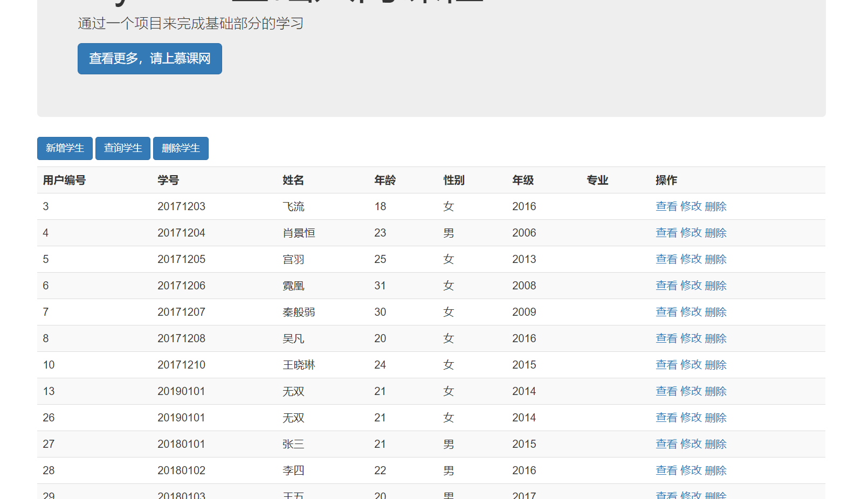868x499 pixels.
Task: View 王晓琳 with 查看 link
Action: [x=666, y=365]
